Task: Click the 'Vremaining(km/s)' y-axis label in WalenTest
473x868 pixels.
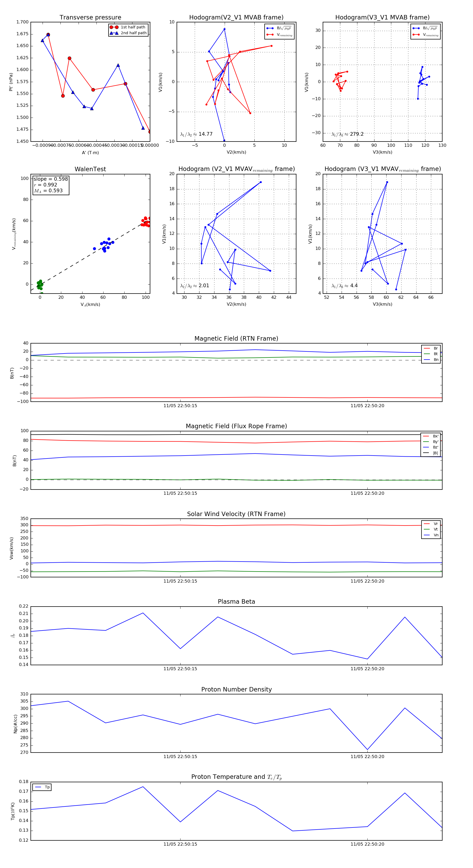Action: click(x=14, y=234)
